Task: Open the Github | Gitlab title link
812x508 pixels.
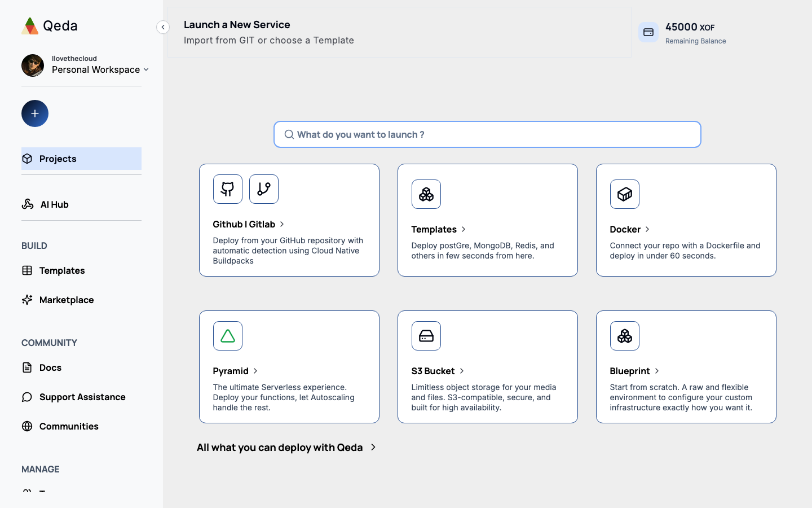Action: coord(244,224)
